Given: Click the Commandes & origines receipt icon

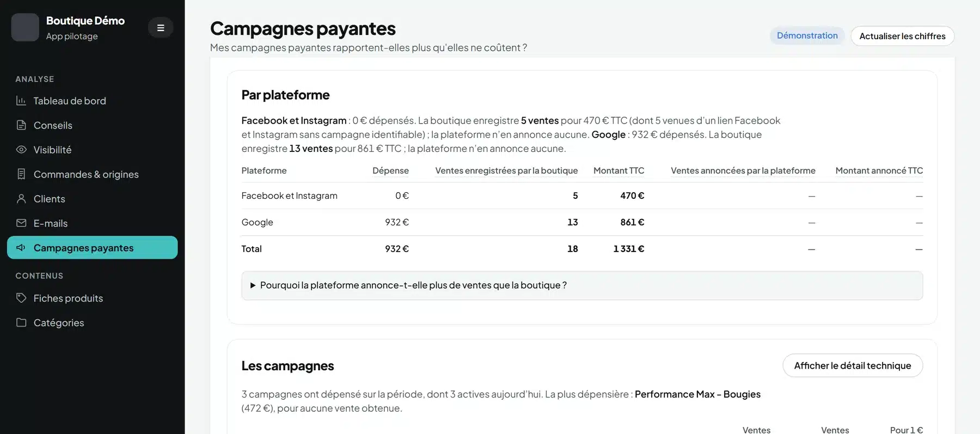Looking at the screenshot, I should 21,174.
